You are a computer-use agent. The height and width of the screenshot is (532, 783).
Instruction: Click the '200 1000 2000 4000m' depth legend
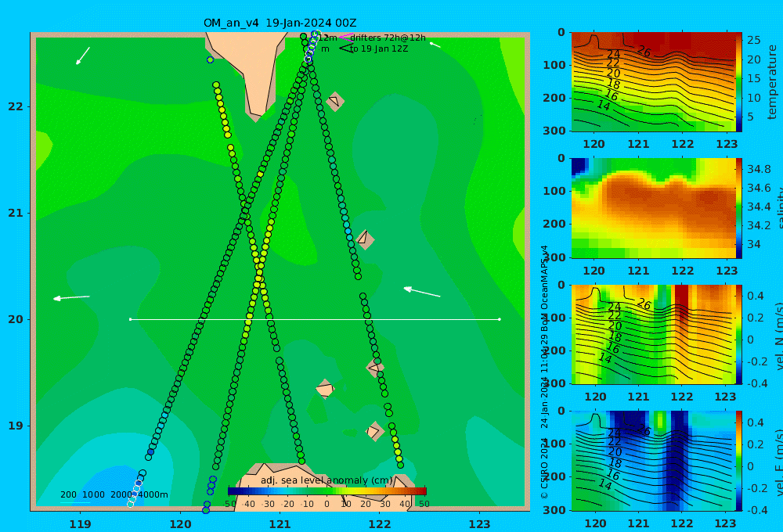pyautogui.click(x=114, y=494)
